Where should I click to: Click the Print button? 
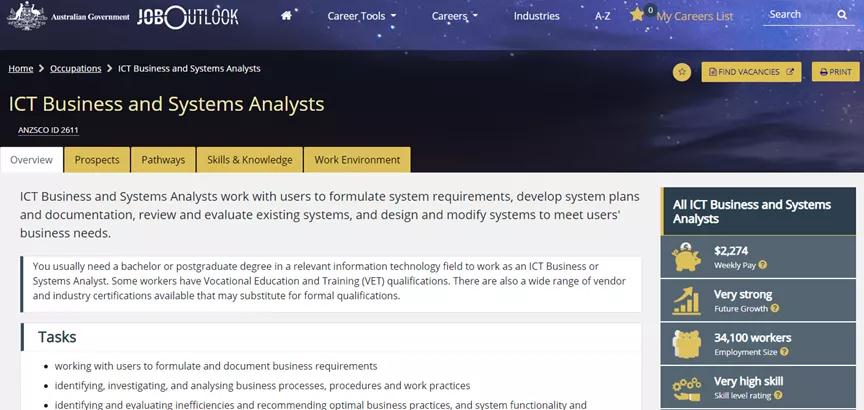coord(835,72)
